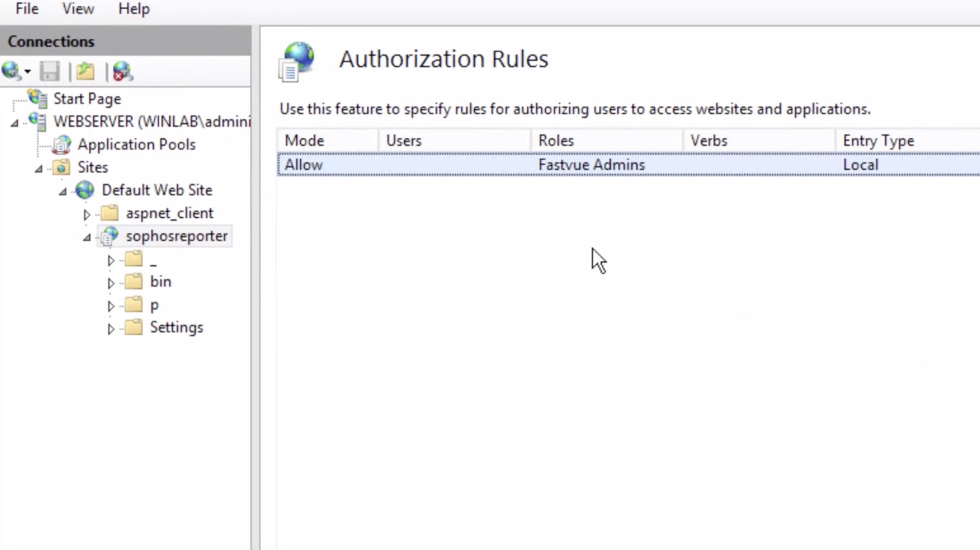Expand the aspnet_client tree node
Screen dimensions: 980x550
(x=86, y=214)
